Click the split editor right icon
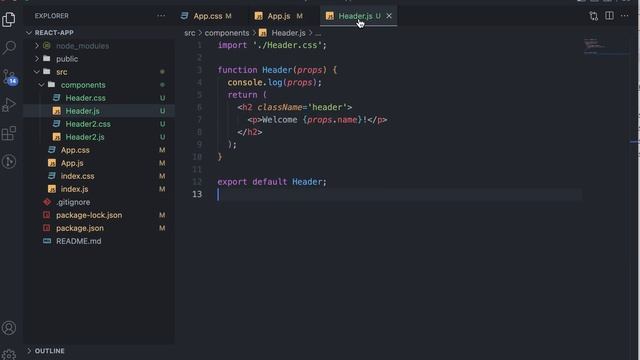Image resolution: width=640 pixels, height=360 pixels. (x=609, y=16)
